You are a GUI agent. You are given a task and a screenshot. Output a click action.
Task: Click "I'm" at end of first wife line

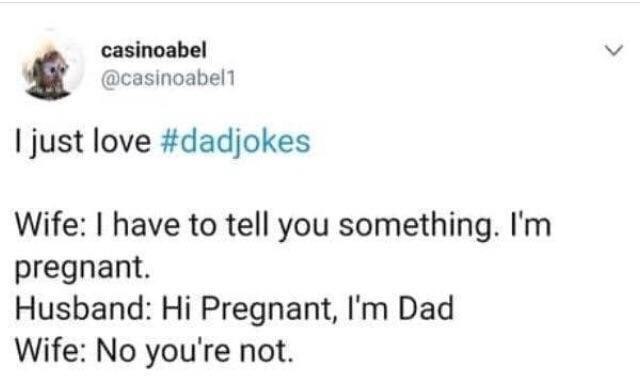point(530,225)
